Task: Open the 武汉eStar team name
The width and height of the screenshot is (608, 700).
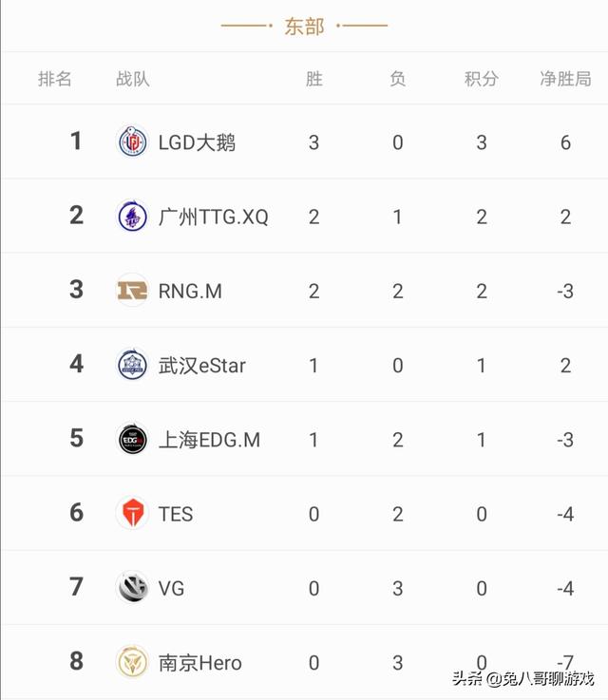Action: (x=201, y=366)
